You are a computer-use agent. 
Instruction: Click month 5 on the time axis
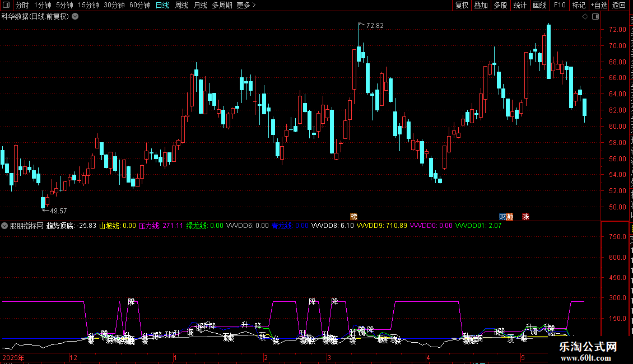[523, 357]
